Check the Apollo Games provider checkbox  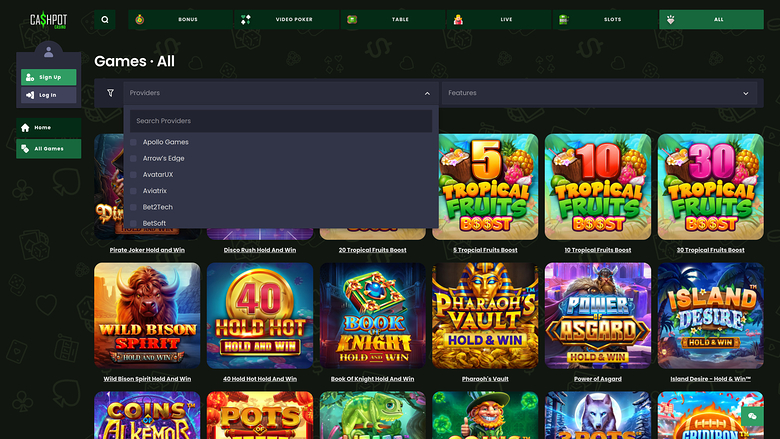[x=133, y=142]
